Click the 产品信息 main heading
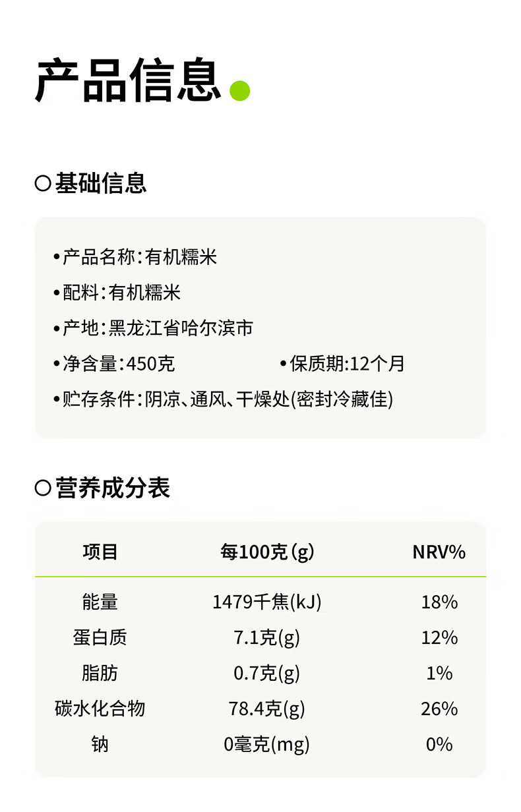Screen dimensions: 521x812 pos(128,80)
